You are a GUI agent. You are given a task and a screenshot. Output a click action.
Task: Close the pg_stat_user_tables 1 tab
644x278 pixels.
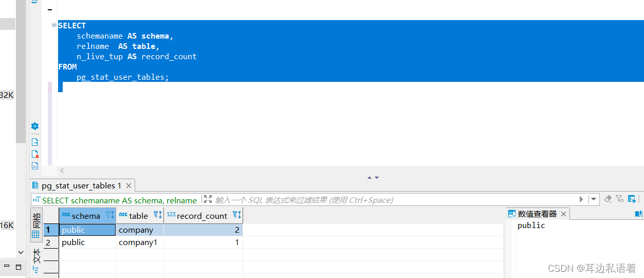129,186
